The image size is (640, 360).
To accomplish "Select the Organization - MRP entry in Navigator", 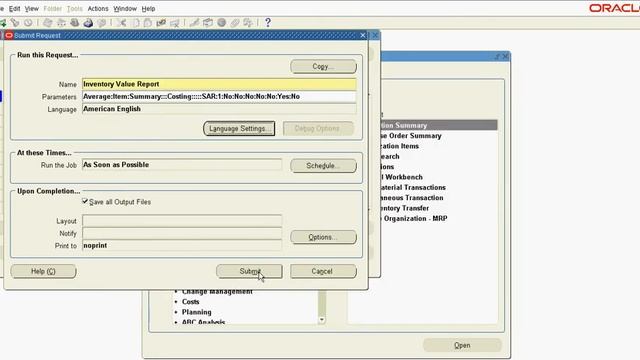I will point(414,219).
